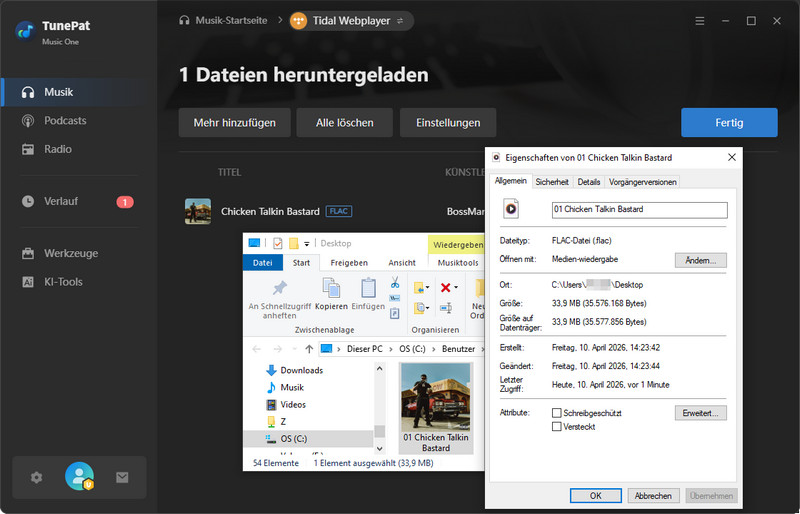Open the TunePat hamburger menu
The height and width of the screenshot is (514, 800).
click(700, 21)
